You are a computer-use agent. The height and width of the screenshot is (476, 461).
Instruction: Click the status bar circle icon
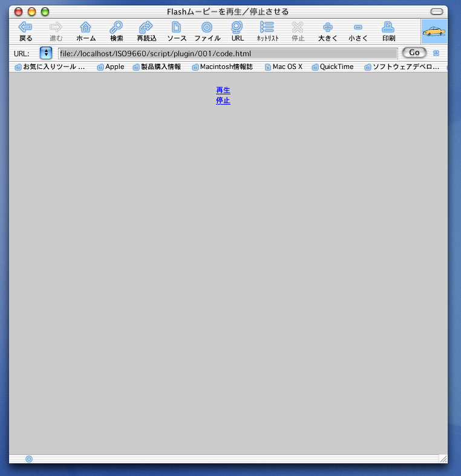pos(29,459)
